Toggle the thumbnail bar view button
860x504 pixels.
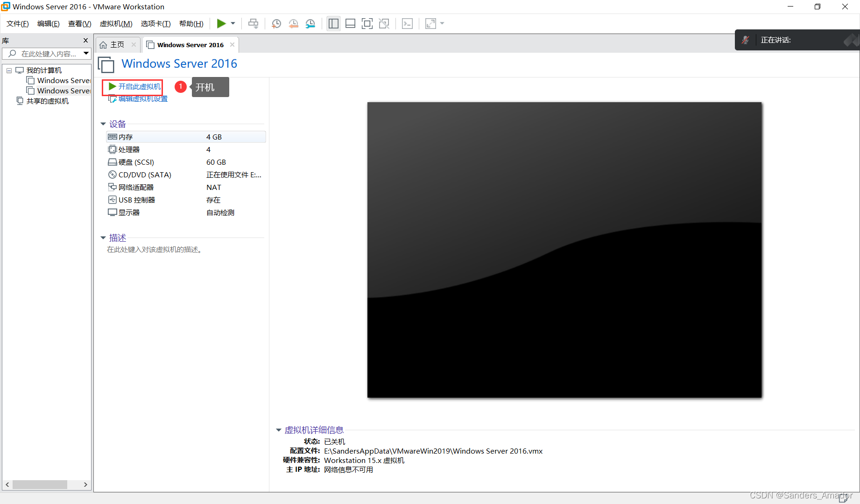point(351,23)
